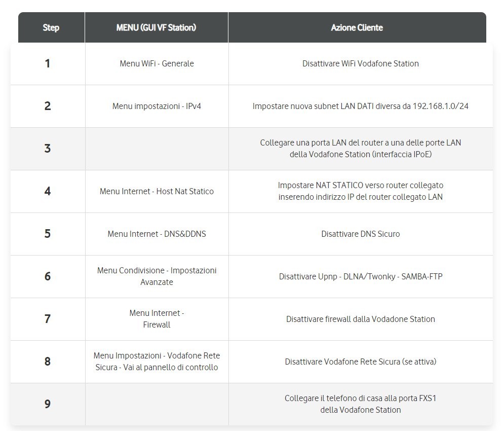Click the Disattivare DNS Sicuro text
Viewport: 504px width, 431px height.
[360, 234]
